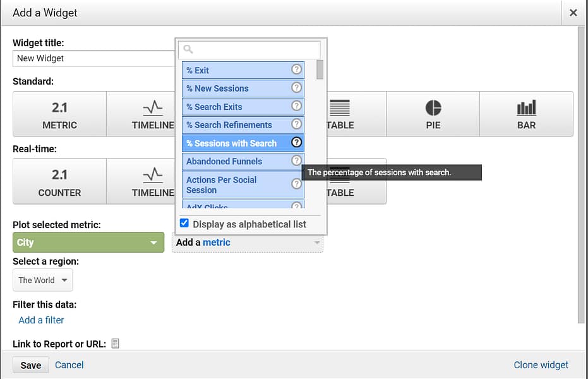
Task: Click Clone widget
Action: tap(541, 364)
